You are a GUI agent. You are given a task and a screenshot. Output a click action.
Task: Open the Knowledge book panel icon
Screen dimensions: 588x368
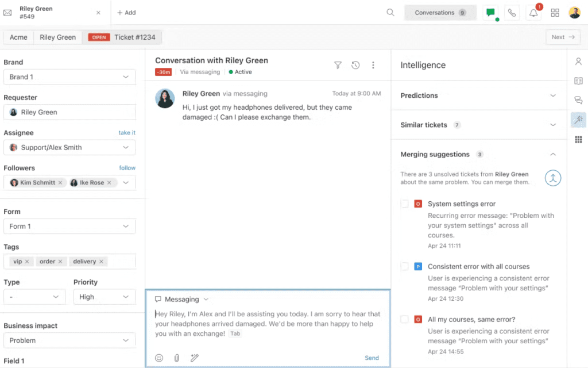coord(578,80)
